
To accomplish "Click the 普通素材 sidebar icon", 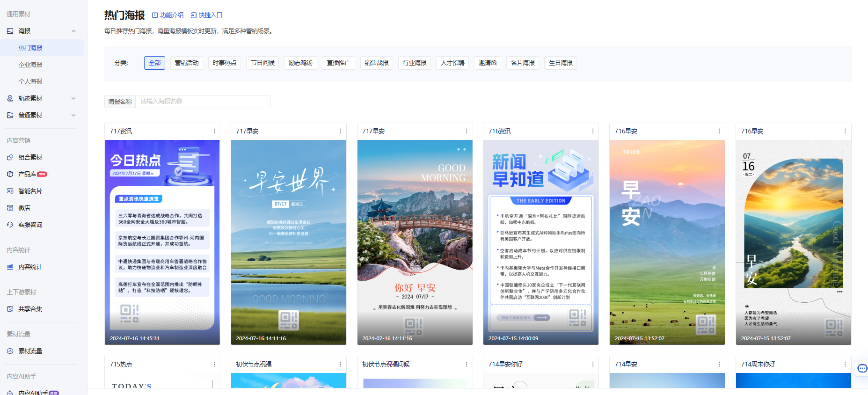I will pos(10,115).
